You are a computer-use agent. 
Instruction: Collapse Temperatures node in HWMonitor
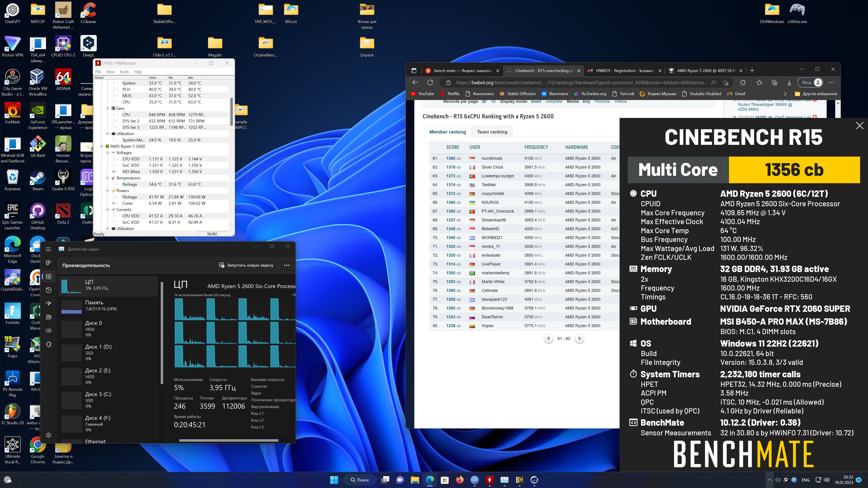coord(108,178)
